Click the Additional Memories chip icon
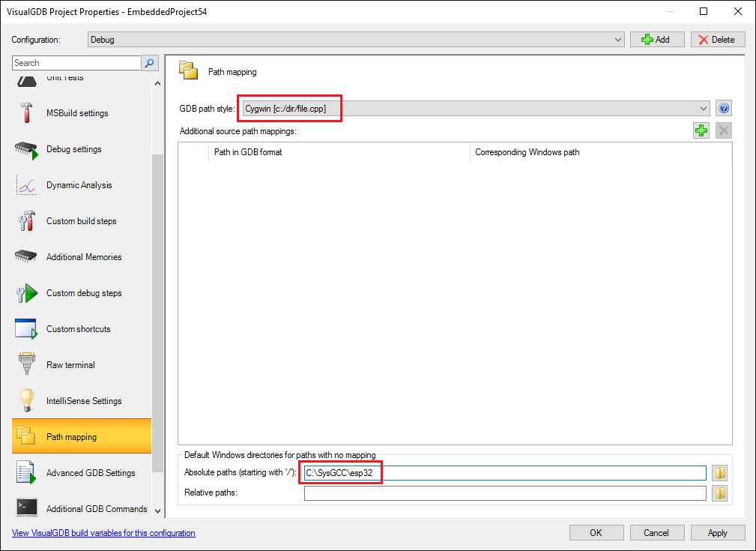Screen dimensions: 756x551 coord(26,256)
